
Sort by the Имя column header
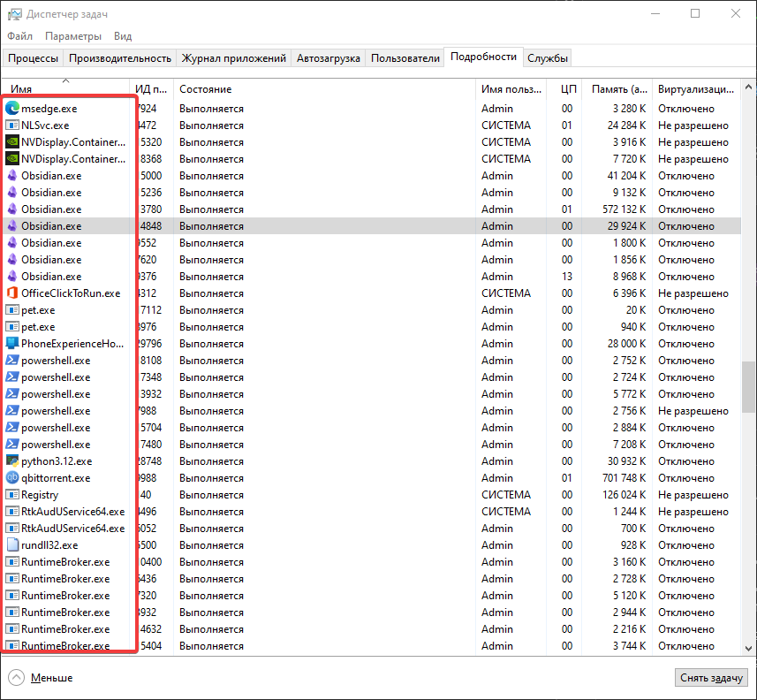pos(65,89)
